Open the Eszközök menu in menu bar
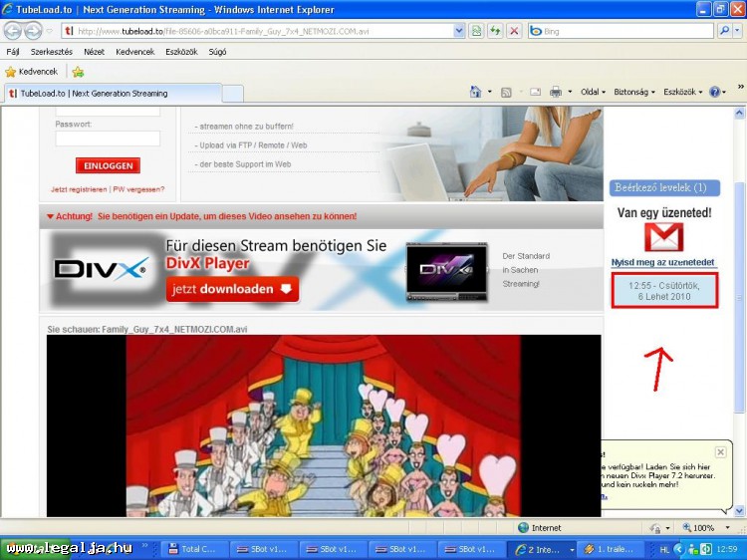The image size is (747, 560). [x=182, y=51]
